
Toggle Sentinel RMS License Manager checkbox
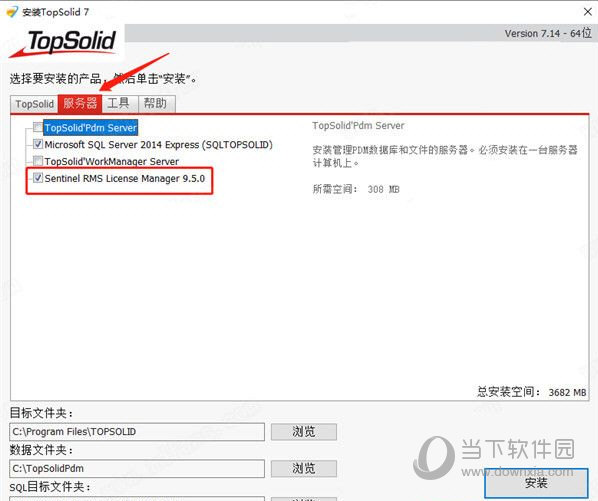[38, 178]
